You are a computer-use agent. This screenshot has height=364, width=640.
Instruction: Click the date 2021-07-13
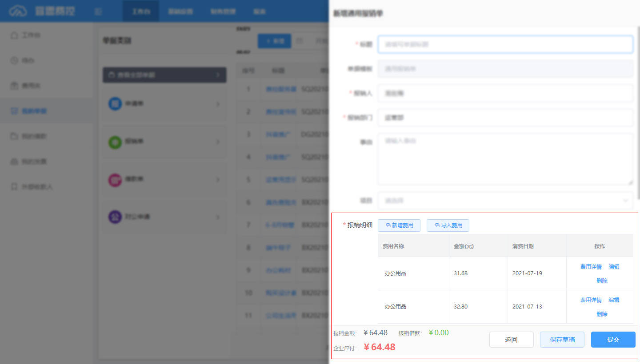pos(527,307)
